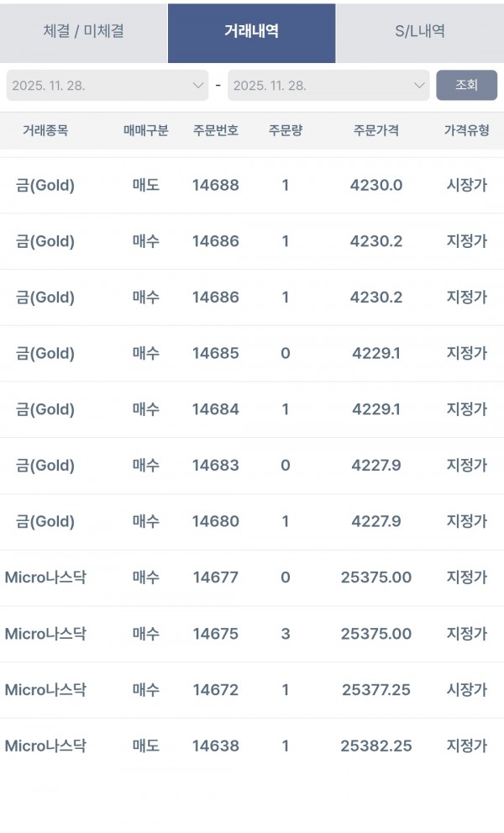Open the start date 2025. 11. 28. field
The height and width of the screenshot is (833, 504).
tap(108, 86)
